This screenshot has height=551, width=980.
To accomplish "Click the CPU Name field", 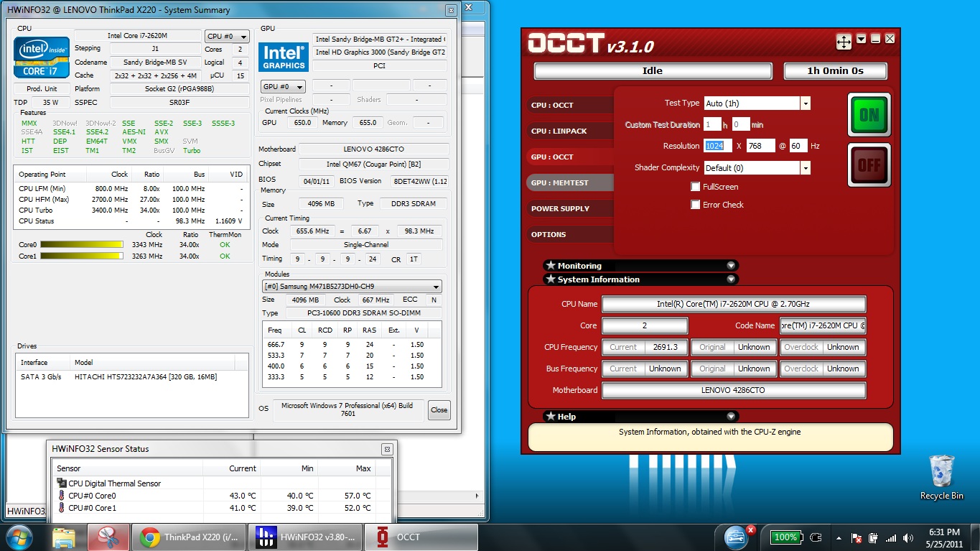I will click(734, 304).
